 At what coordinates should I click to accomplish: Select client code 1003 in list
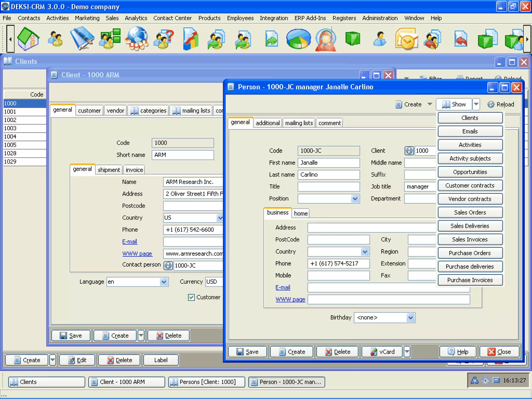tap(10, 128)
